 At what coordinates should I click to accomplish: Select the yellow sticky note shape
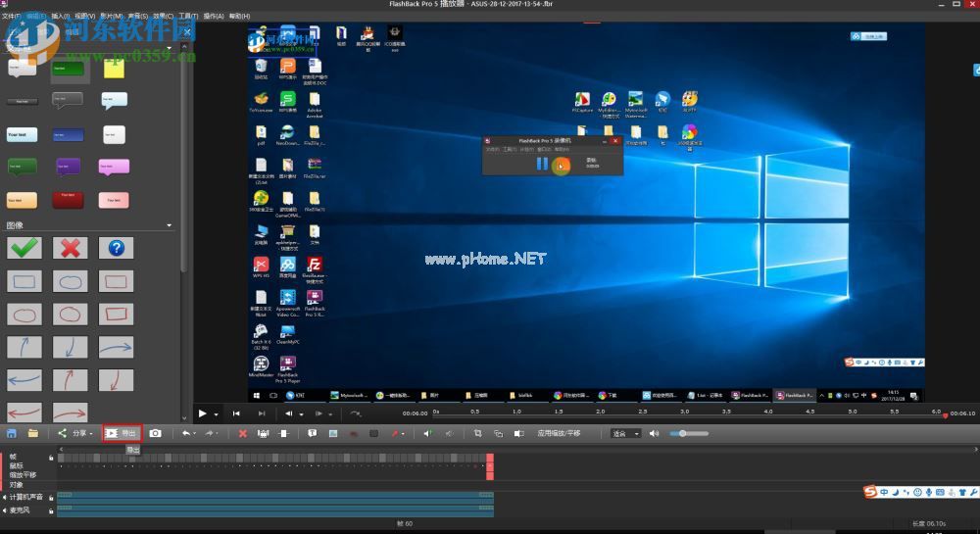[x=114, y=69]
